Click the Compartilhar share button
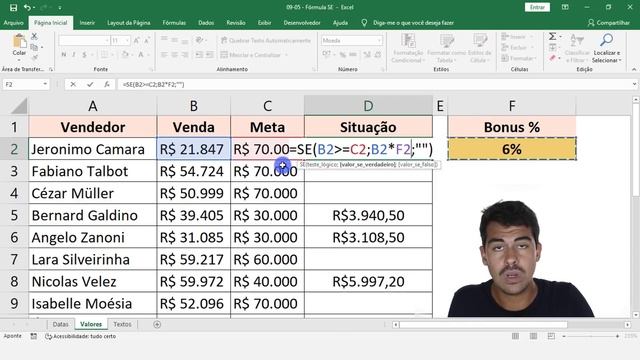 tap(609, 23)
